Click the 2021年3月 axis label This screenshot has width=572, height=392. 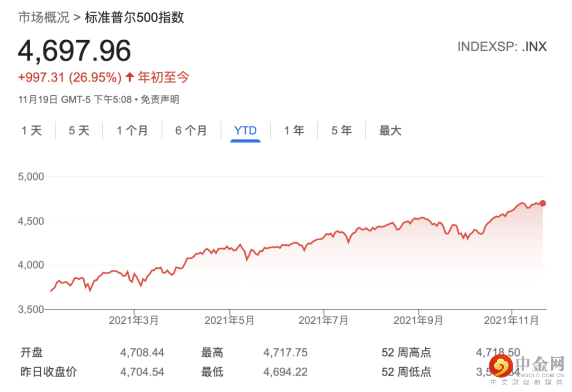133,320
